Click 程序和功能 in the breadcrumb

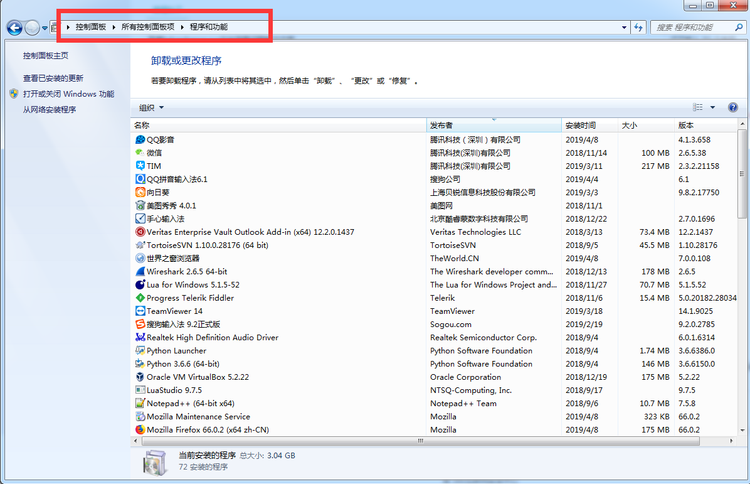(209, 27)
